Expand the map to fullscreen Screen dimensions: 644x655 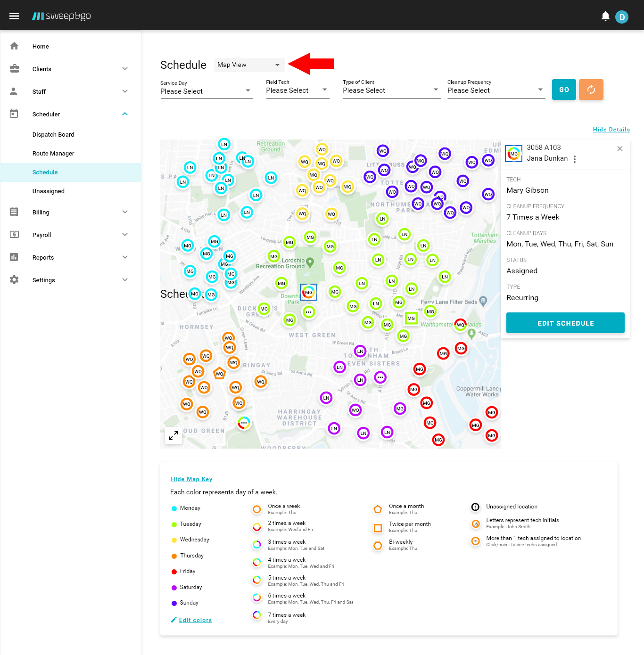coord(173,435)
